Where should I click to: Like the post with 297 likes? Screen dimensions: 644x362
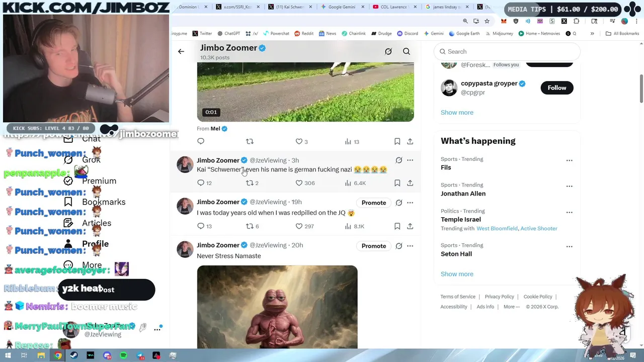[x=304, y=226]
